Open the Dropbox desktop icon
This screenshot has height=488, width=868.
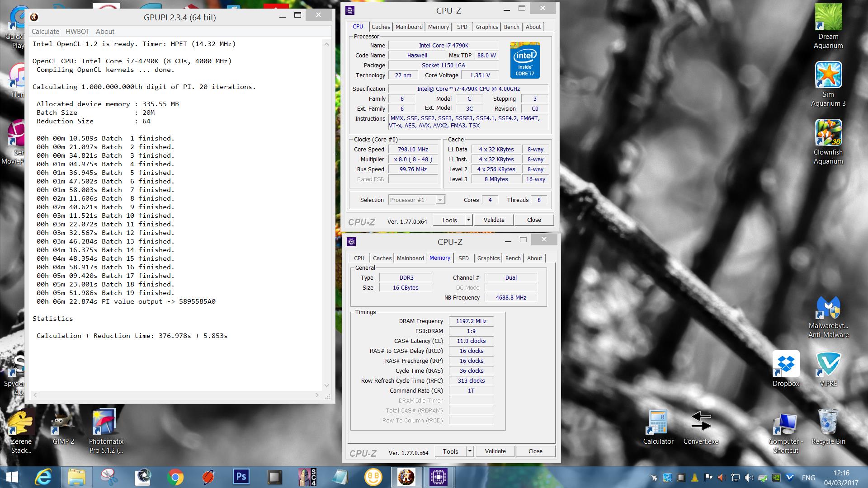click(786, 369)
